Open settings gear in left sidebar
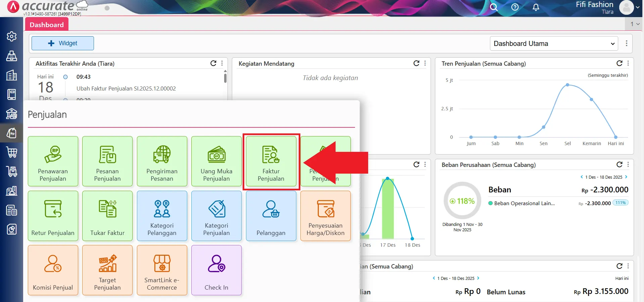Viewport: 644px width, 302px height. point(12,36)
